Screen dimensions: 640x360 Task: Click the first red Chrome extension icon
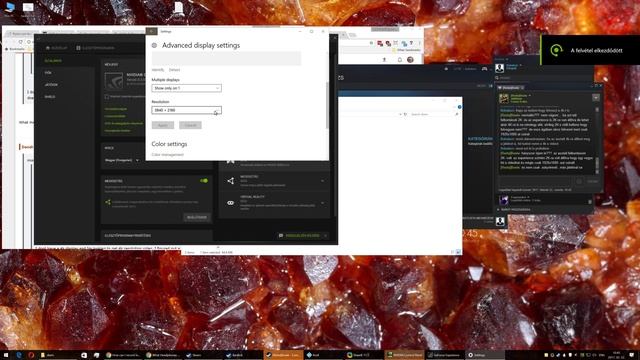(380, 43)
